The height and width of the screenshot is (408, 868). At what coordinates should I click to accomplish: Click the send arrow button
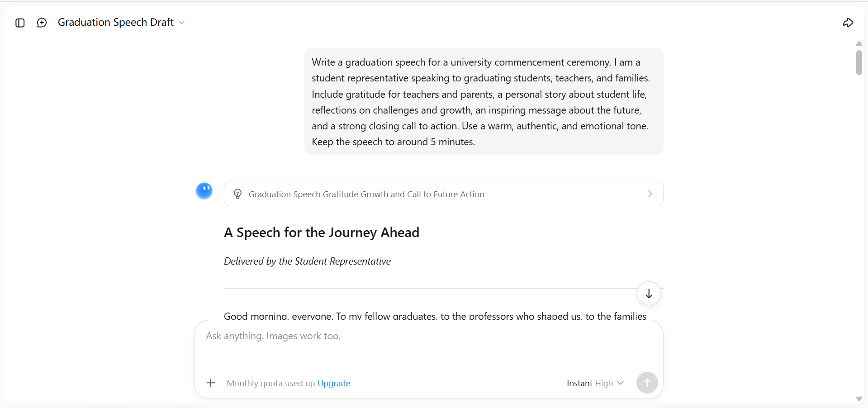click(647, 383)
